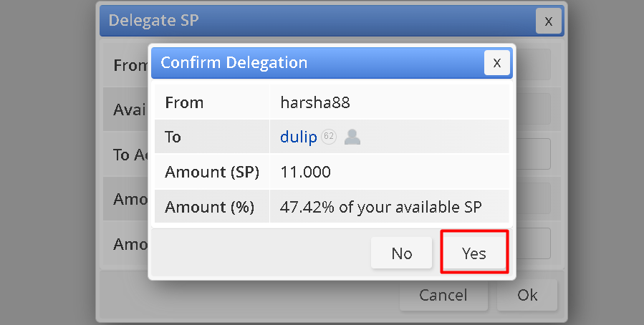Click the Amount (SP) row label

tap(212, 172)
